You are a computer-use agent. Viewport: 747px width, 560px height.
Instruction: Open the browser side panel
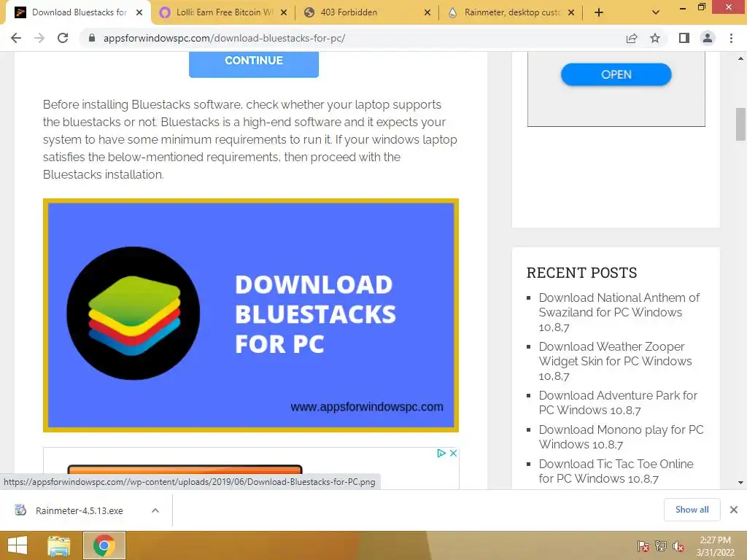(x=684, y=38)
